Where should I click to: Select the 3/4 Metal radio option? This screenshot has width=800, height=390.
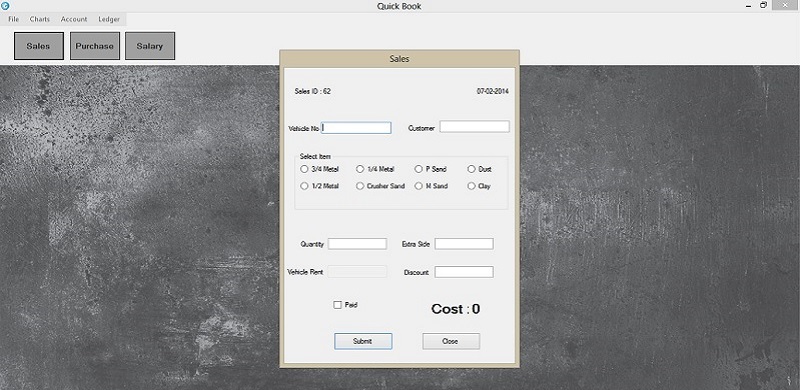304,169
